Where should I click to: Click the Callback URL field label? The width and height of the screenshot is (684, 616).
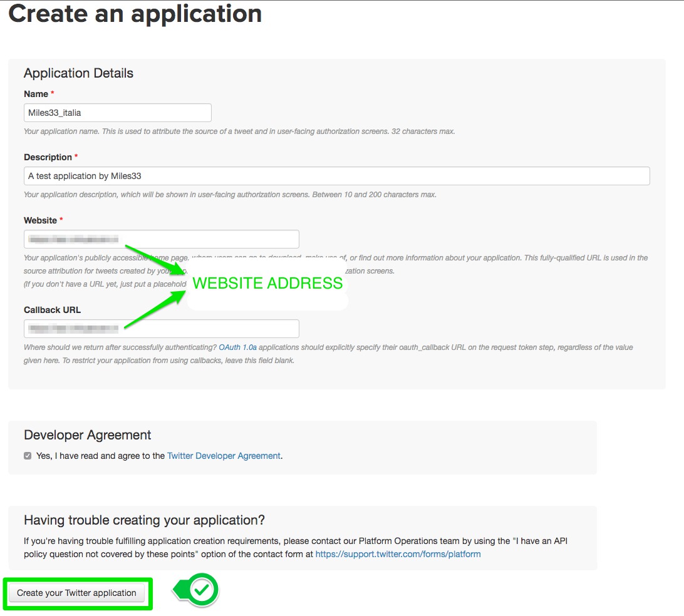click(52, 310)
